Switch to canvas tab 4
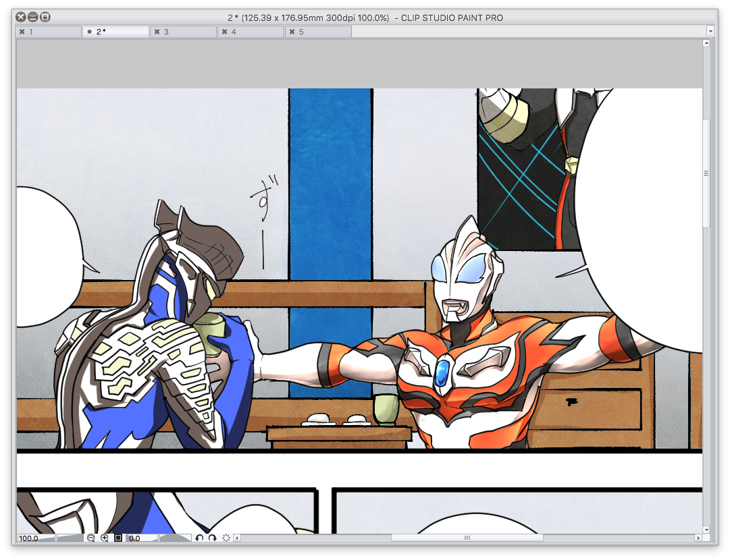Image resolution: width=730 pixels, height=560 pixels. point(251,32)
